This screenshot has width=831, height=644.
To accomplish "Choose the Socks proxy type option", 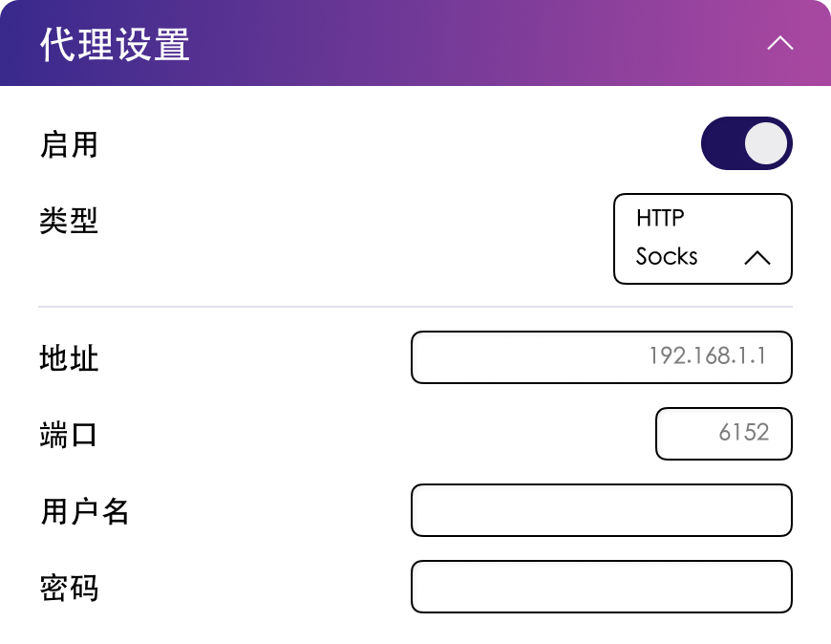I will click(x=667, y=256).
